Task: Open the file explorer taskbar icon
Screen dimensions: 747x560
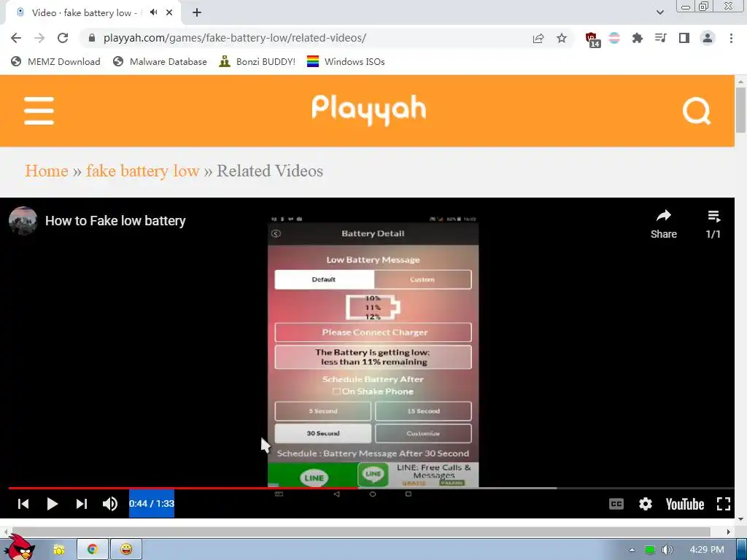Action: point(58,550)
